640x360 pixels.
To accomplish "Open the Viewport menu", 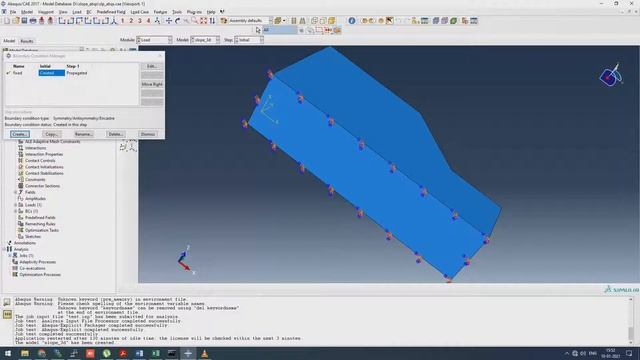I will [46, 12].
